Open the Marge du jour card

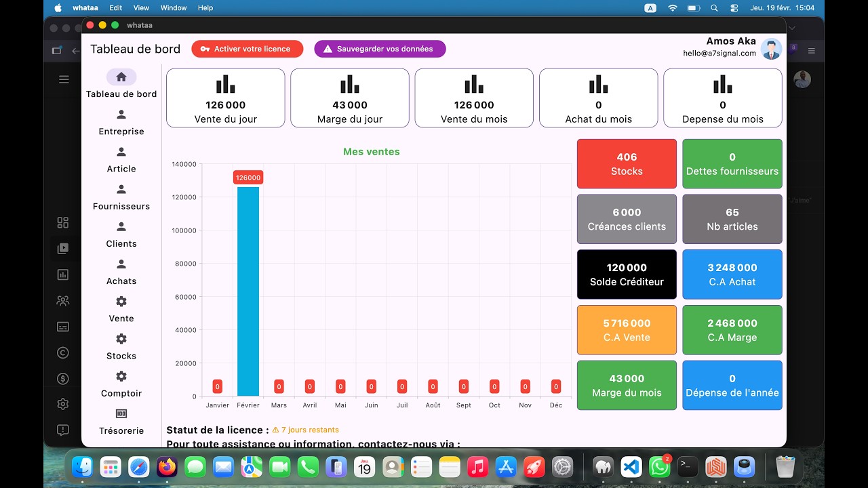pos(350,98)
